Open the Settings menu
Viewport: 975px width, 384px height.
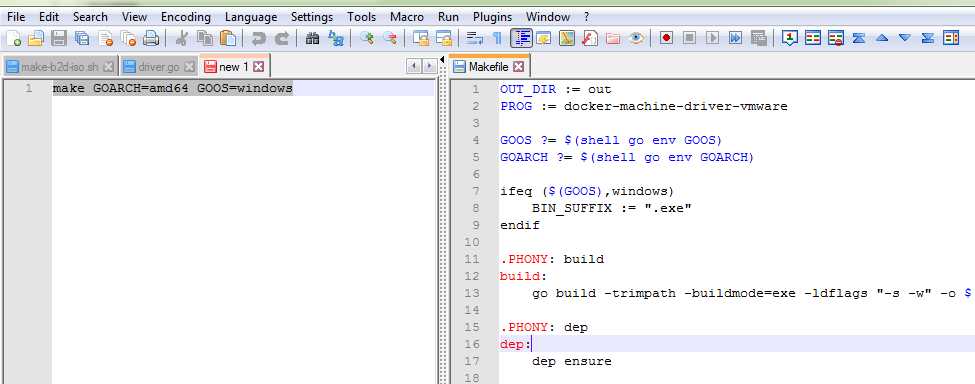[312, 17]
